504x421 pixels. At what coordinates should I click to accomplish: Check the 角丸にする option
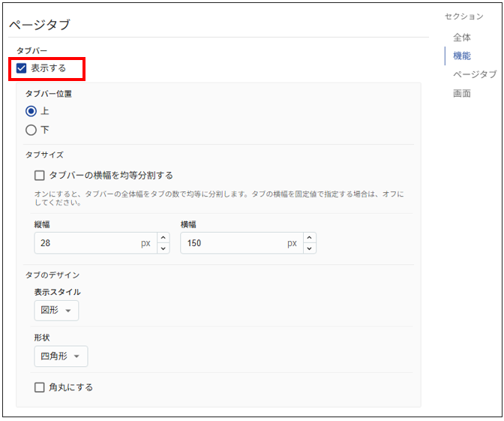tap(40, 387)
